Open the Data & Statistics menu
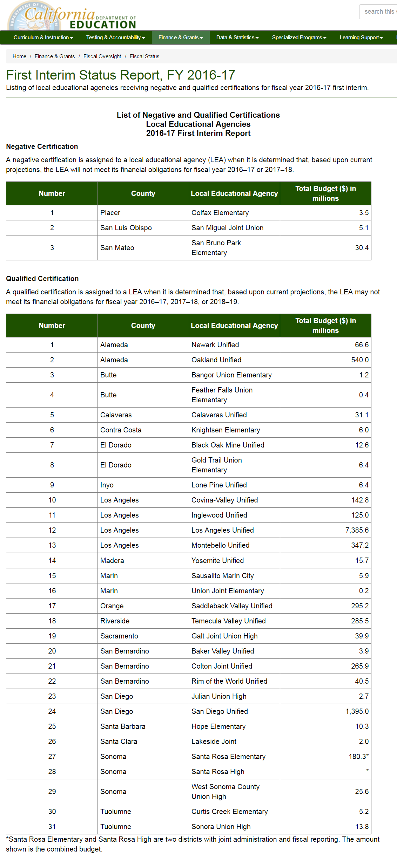The image size is (397, 868). click(237, 37)
